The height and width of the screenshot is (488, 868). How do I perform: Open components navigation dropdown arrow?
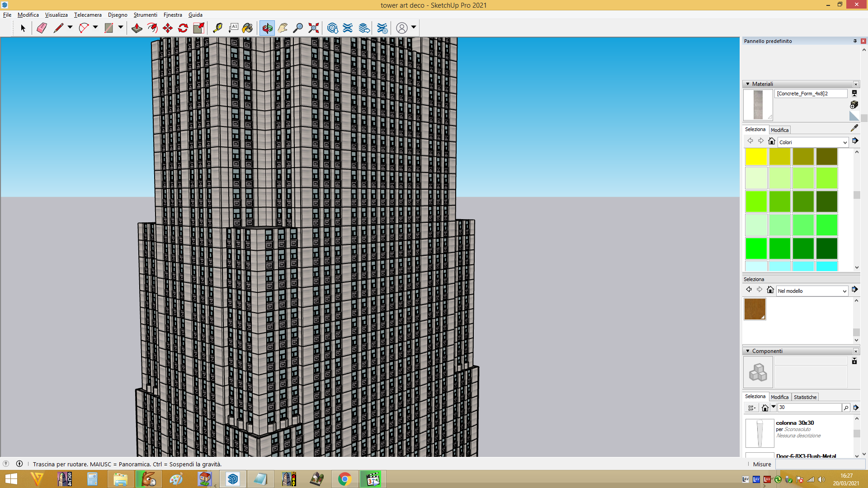tap(774, 407)
